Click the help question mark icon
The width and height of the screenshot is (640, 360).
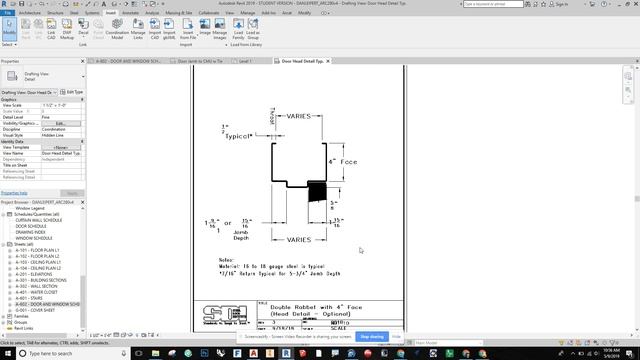[x=604, y=4]
